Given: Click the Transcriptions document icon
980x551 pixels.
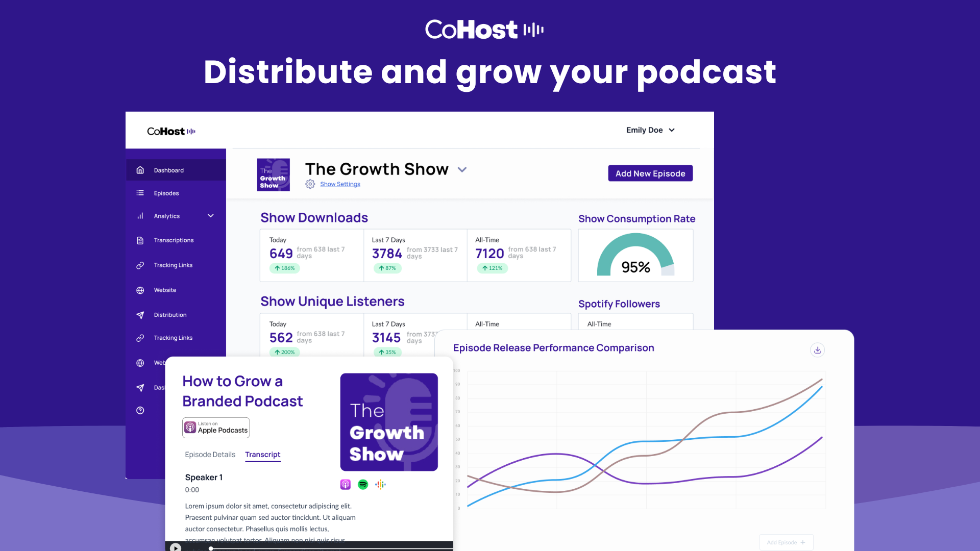Looking at the screenshot, I should point(140,240).
